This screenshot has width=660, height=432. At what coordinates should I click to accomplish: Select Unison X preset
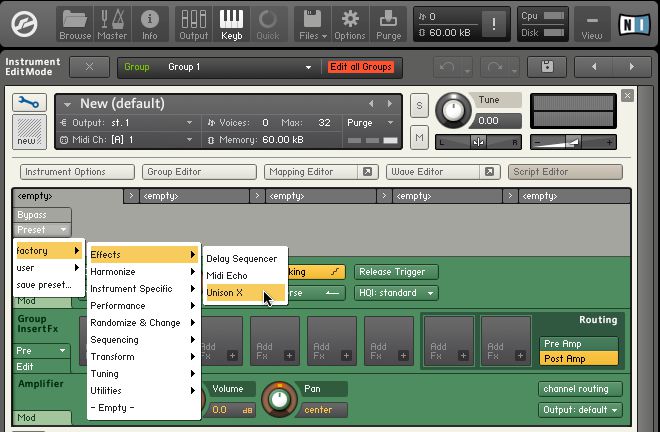pos(245,293)
